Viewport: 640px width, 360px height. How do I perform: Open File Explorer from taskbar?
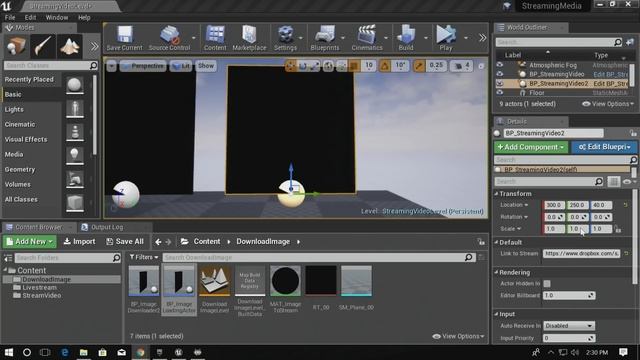coord(84,352)
